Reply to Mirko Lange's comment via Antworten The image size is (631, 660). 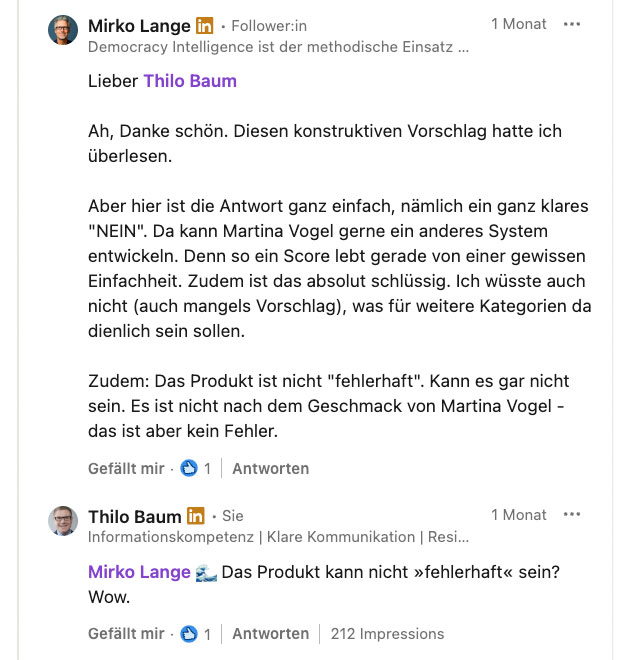(270, 468)
